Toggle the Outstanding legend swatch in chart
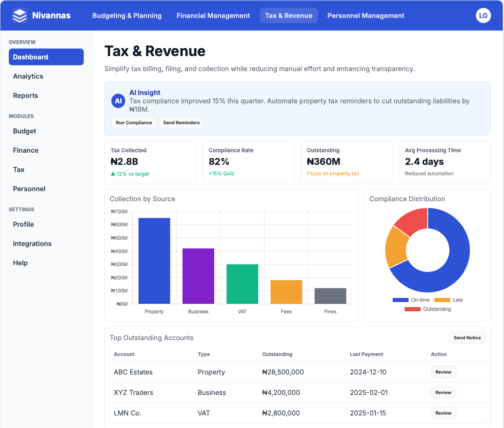504x428 pixels. (x=412, y=309)
